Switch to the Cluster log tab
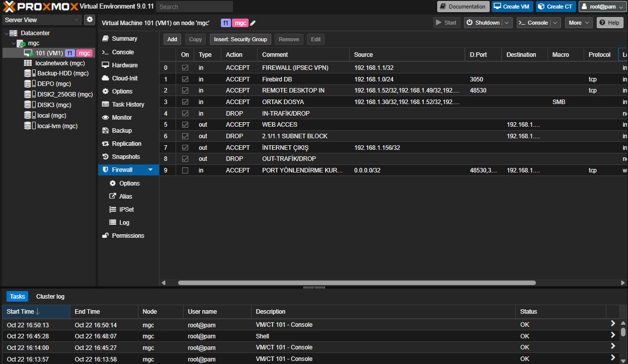This screenshot has width=628, height=364. 50,297
